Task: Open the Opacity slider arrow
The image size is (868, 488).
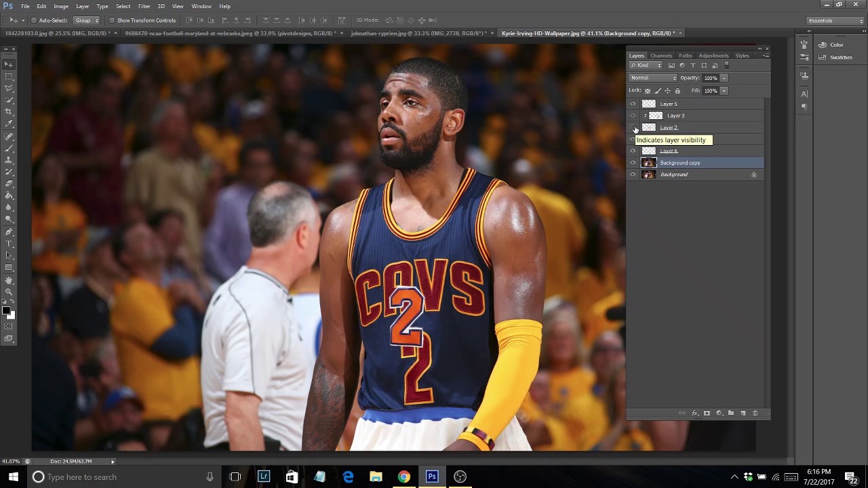Action: click(x=724, y=78)
